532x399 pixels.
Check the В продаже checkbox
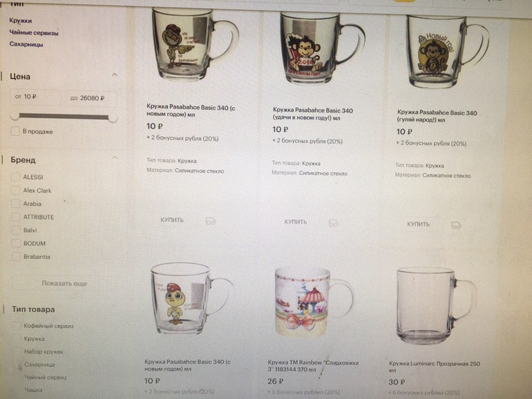15,131
